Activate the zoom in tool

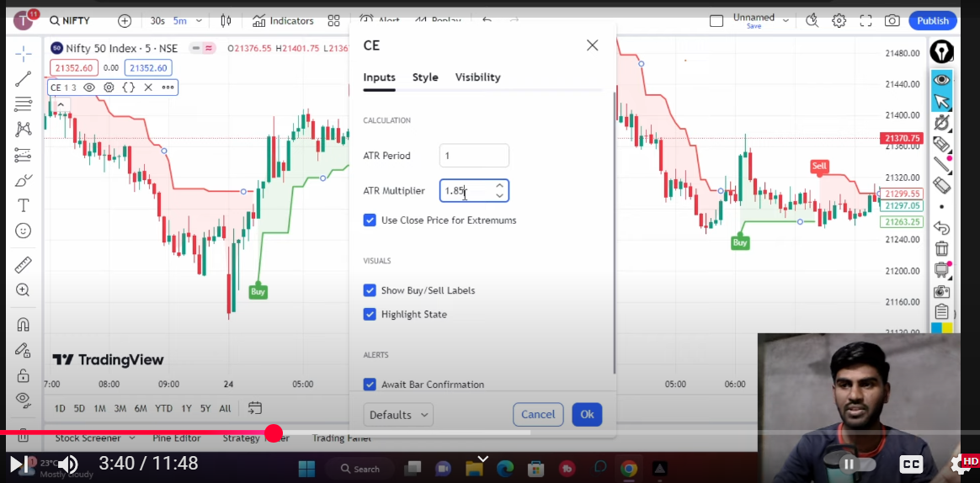pyautogui.click(x=23, y=290)
